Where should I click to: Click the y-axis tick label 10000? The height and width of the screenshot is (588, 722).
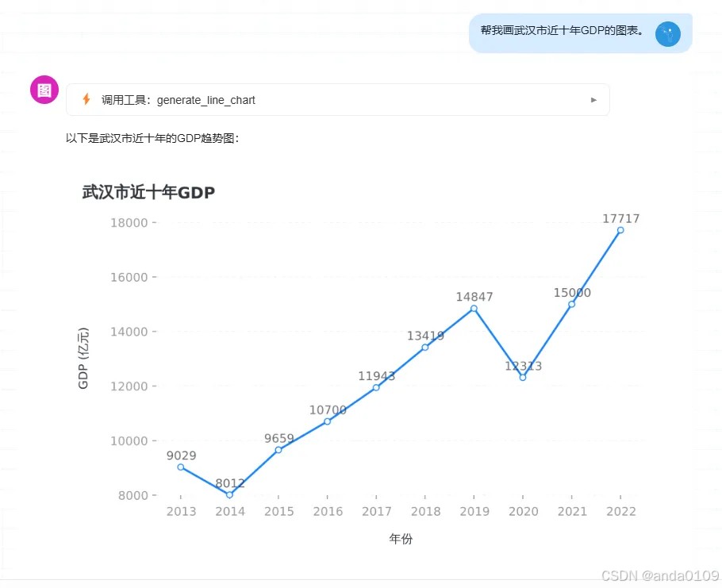129,441
